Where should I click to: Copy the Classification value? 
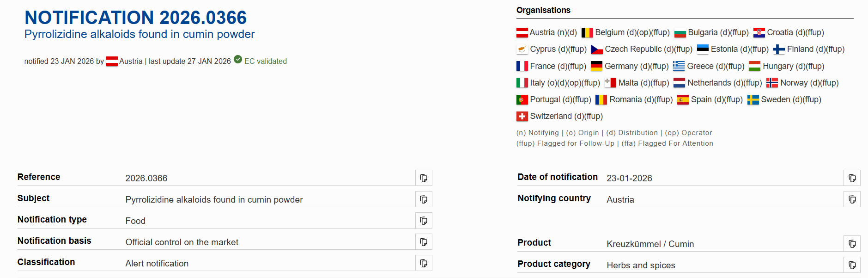pos(423,263)
